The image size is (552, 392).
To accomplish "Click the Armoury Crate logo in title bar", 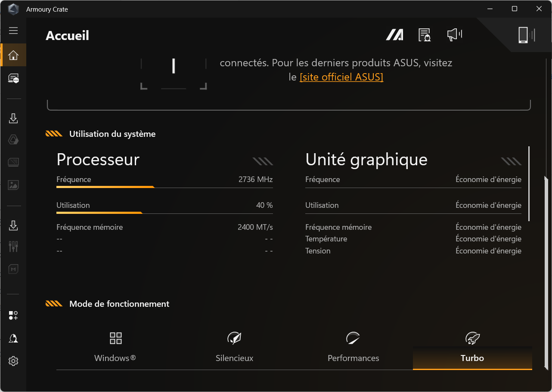I will click(x=14, y=9).
